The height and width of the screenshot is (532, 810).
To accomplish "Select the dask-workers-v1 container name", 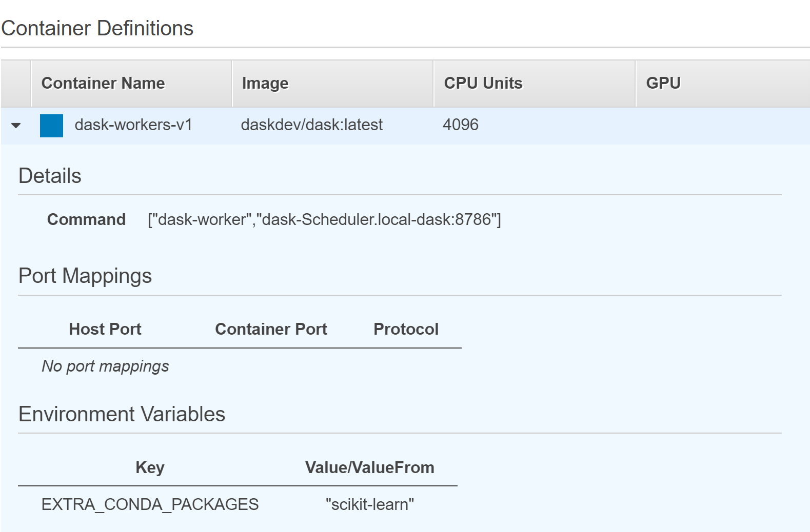I will (133, 125).
